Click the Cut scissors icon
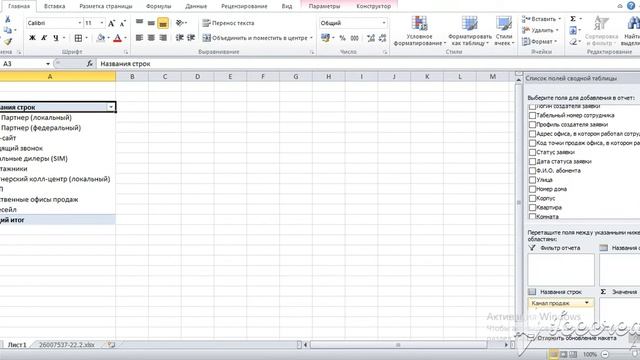Screen dimensions: 640x360 [7, 19]
